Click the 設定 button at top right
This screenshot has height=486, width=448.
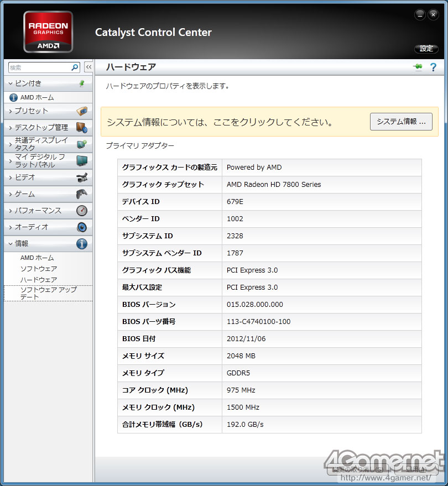tap(426, 48)
